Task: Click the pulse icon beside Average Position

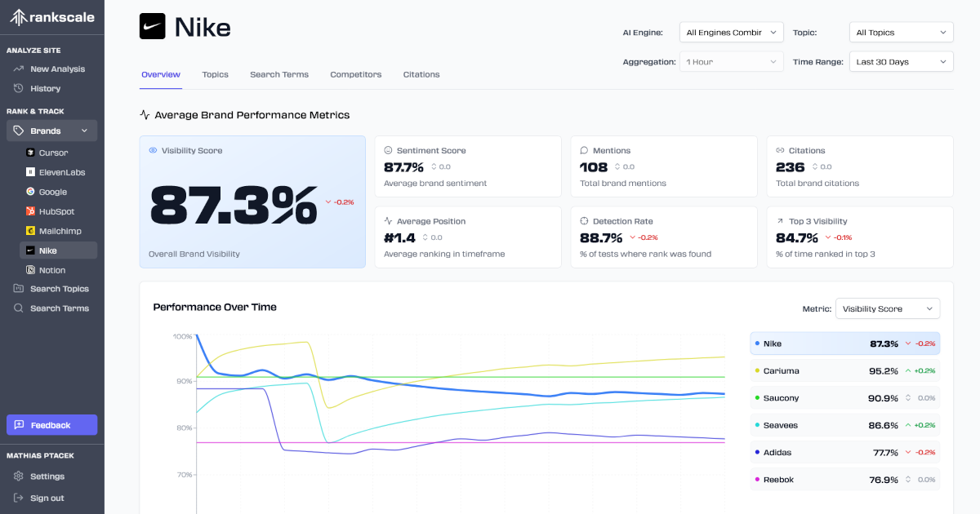Action: coord(388,221)
